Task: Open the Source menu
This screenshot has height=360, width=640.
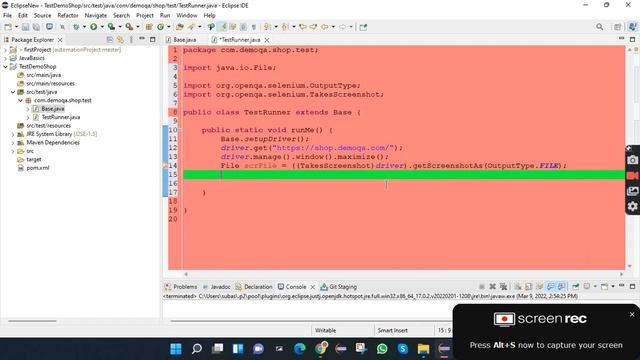Action: click(x=42, y=16)
